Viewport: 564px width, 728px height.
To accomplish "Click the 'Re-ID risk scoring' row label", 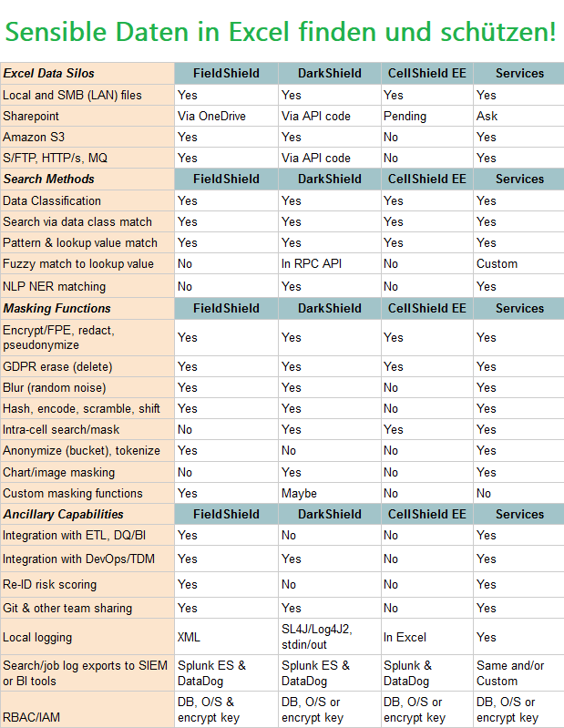I will click(x=49, y=584).
